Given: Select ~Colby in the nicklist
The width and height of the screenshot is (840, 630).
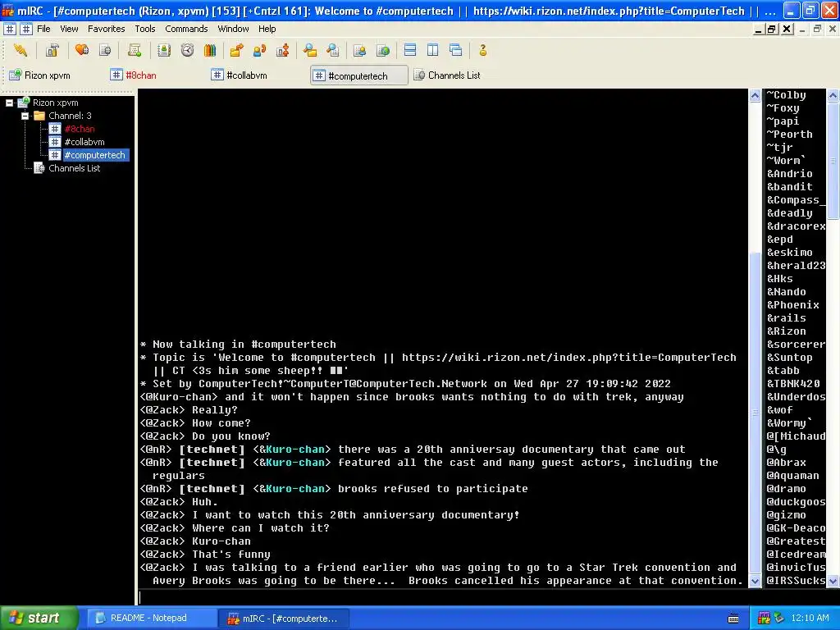Looking at the screenshot, I should [786, 95].
